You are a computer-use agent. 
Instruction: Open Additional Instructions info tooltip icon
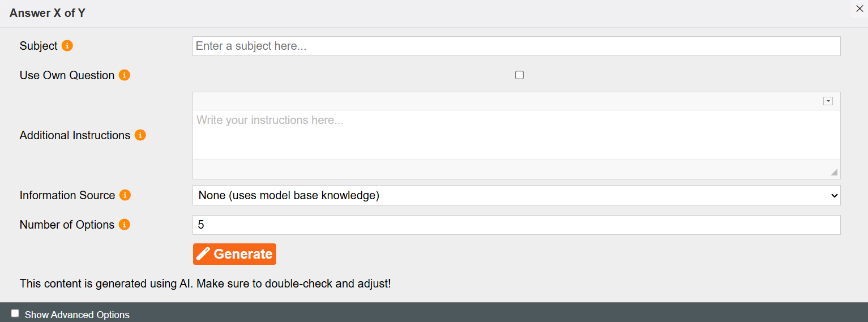tap(140, 135)
